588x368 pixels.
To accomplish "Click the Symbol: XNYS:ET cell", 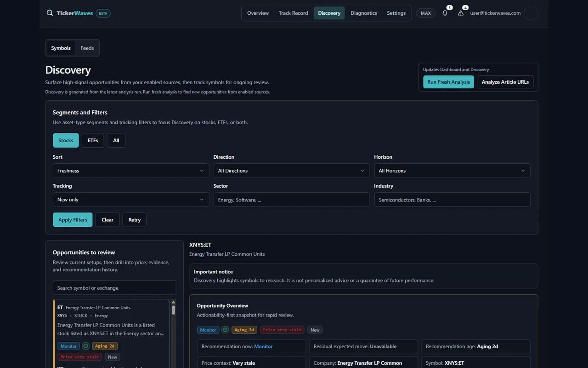I will click(476, 362).
